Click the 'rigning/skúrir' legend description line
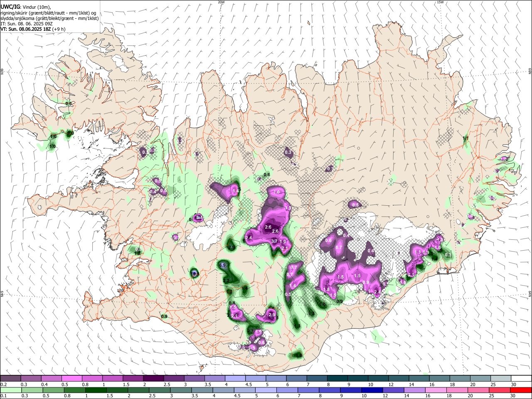Image resolution: width=532 pixels, height=399 pixels. coord(48,13)
